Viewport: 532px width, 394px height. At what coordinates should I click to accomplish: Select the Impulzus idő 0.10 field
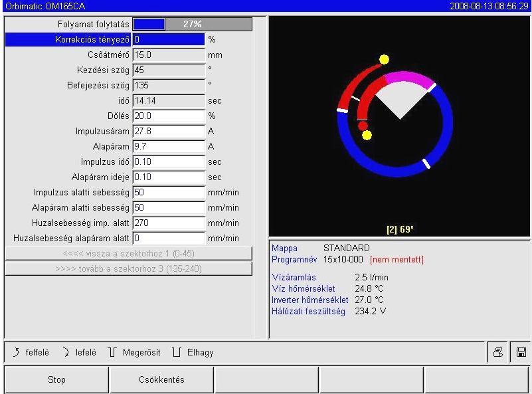tap(169, 161)
